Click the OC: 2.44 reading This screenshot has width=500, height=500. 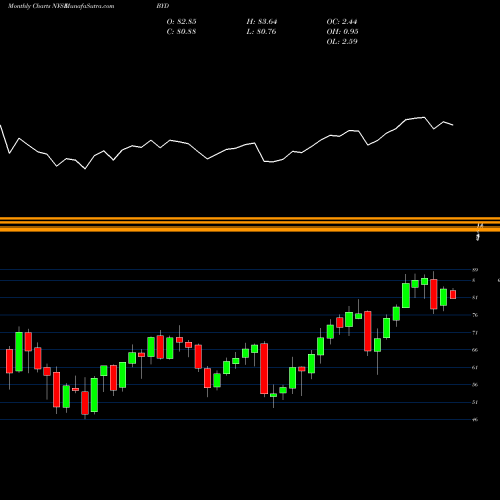(x=342, y=22)
